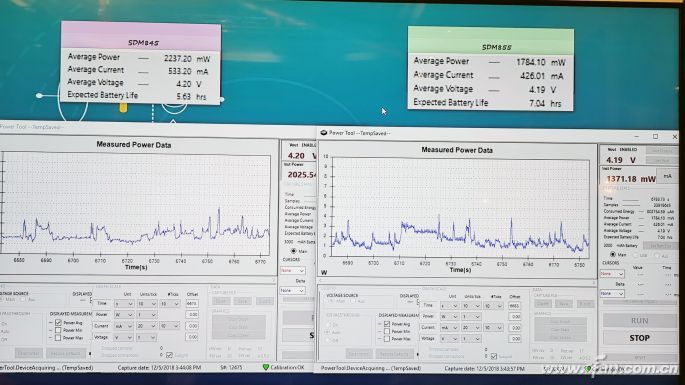Click the right Measured Power Data graph
The height and width of the screenshot is (385, 685).
460,208
